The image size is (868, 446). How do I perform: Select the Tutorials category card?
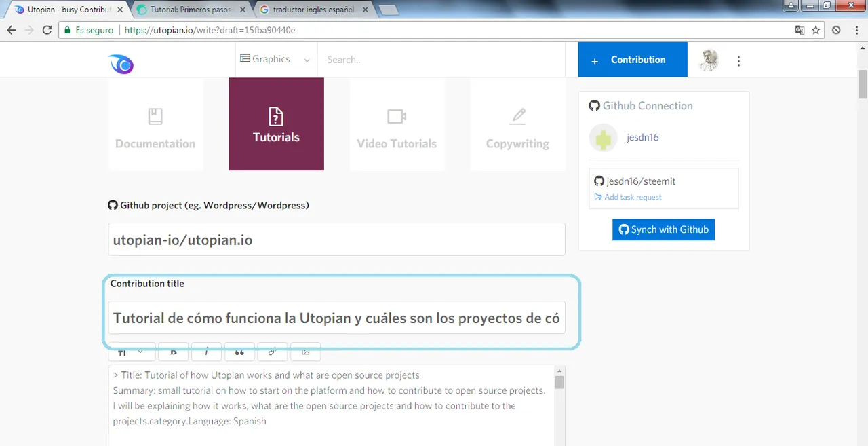pos(276,124)
